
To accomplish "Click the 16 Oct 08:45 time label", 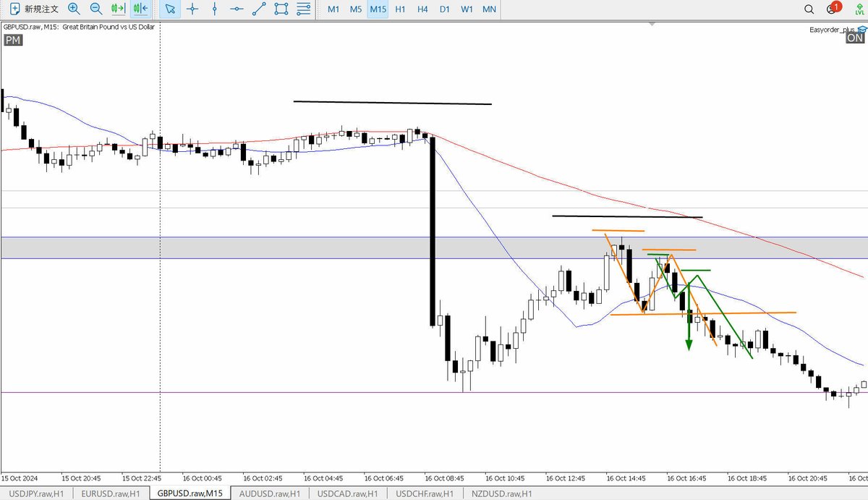I will pos(444,478).
